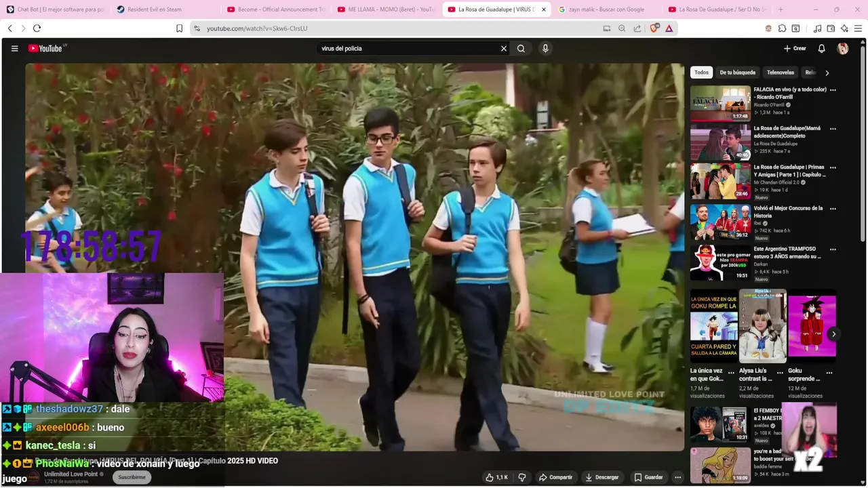Select the De tu búsqueda filter chip

[x=737, y=73]
